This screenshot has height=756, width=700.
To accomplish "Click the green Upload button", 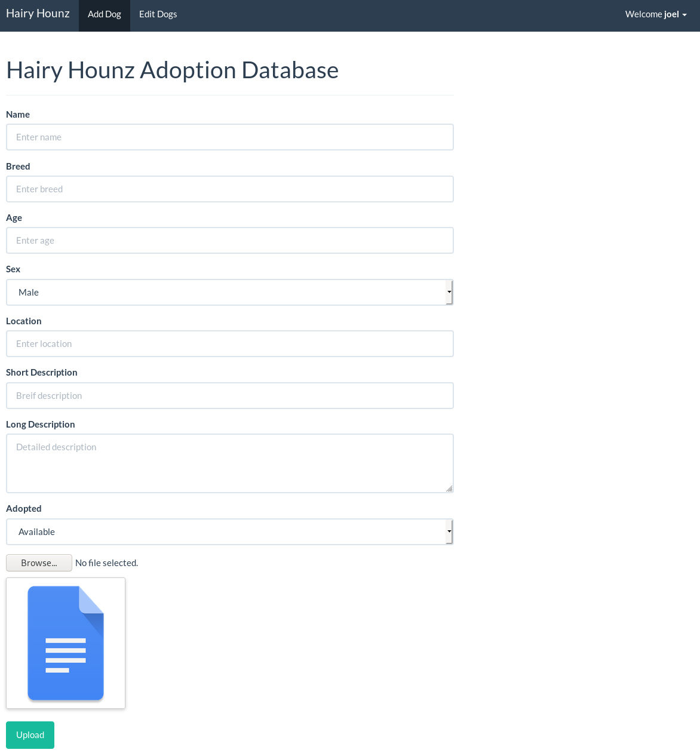I will (30, 735).
